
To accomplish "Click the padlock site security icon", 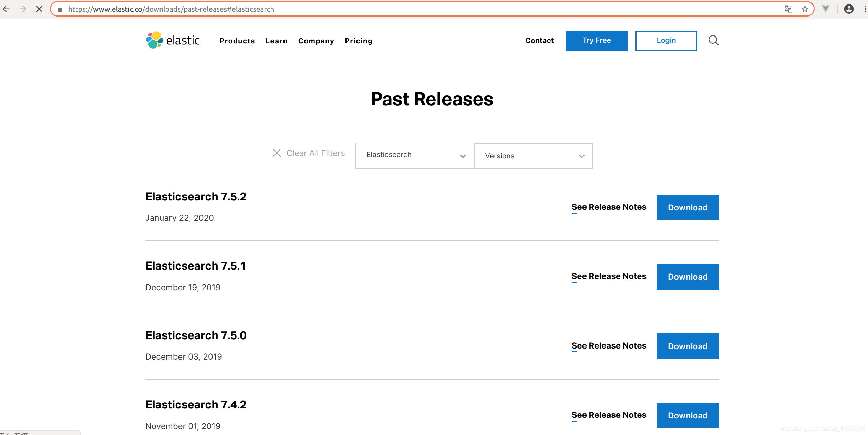I will 60,9.
